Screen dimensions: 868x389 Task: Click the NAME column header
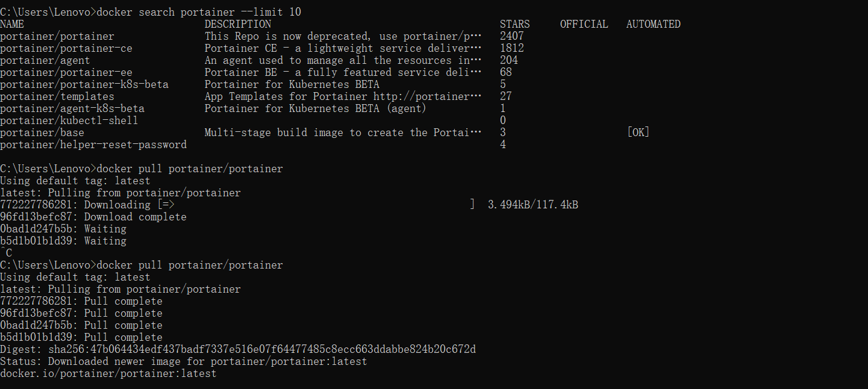coord(12,24)
